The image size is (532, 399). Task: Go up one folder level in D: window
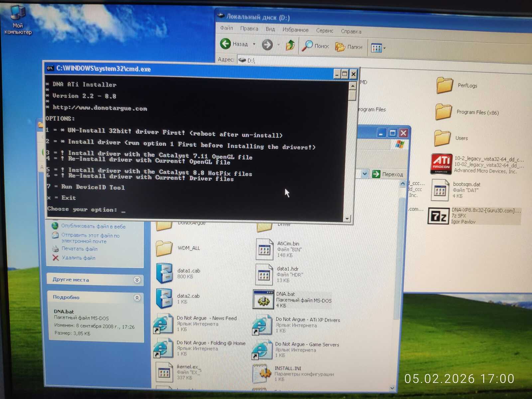click(x=290, y=45)
